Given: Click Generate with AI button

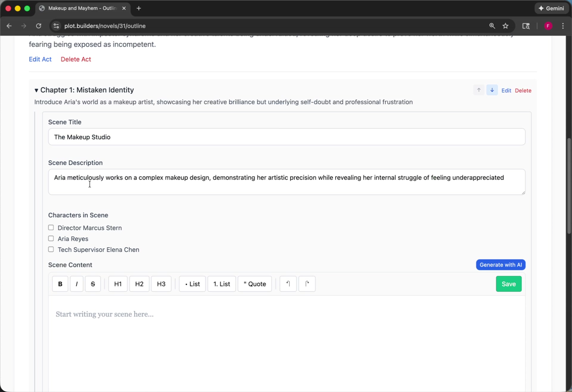Looking at the screenshot, I should pyautogui.click(x=500, y=265).
